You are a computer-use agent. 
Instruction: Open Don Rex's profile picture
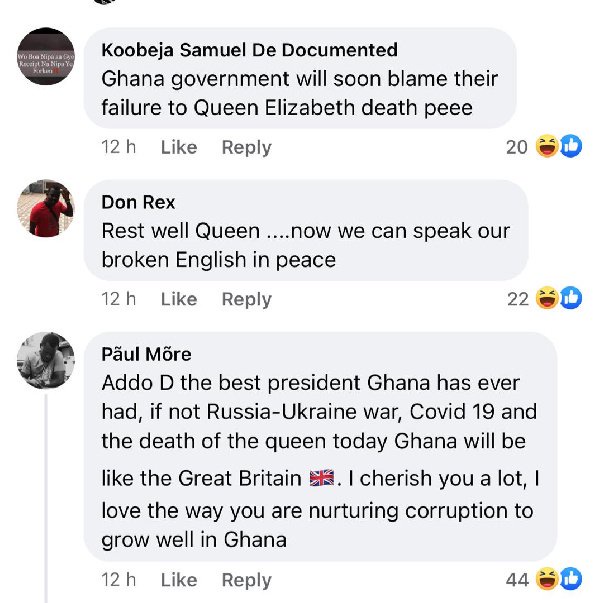tap(46, 208)
